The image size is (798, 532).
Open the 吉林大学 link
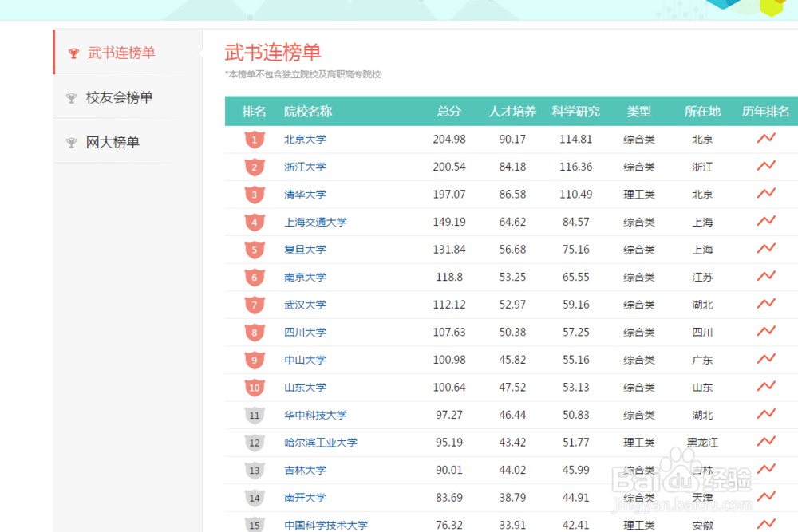pyautogui.click(x=305, y=470)
